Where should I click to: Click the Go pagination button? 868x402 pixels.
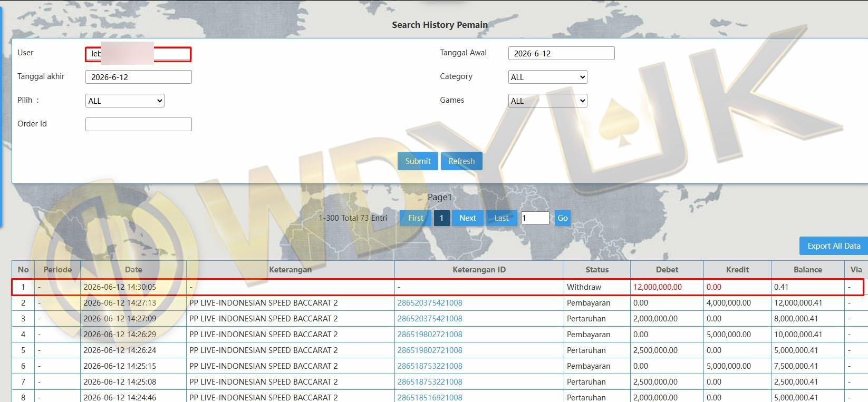point(563,218)
